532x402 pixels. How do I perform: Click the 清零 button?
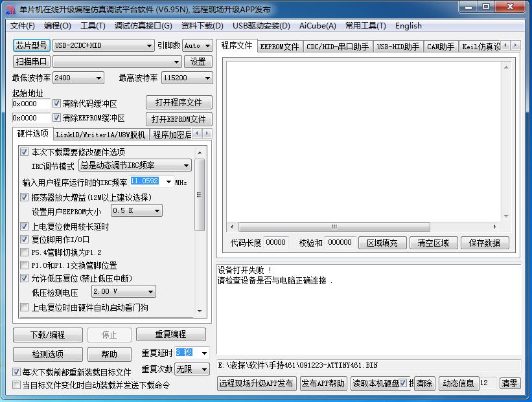click(509, 383)
